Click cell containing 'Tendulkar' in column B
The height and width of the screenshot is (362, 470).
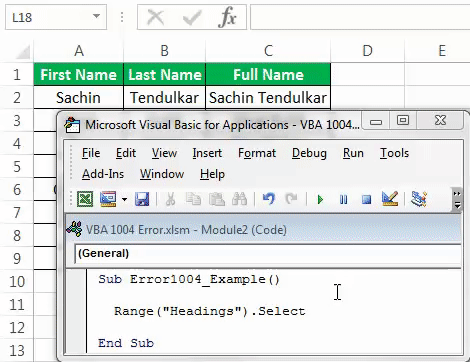pos(165,97)
